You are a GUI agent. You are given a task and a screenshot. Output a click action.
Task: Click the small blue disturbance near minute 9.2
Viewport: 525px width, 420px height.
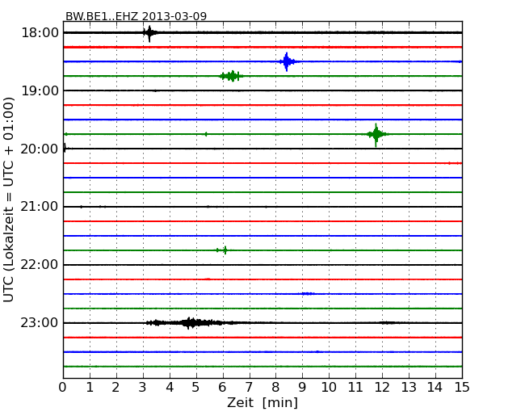click(x=308, y=294)
